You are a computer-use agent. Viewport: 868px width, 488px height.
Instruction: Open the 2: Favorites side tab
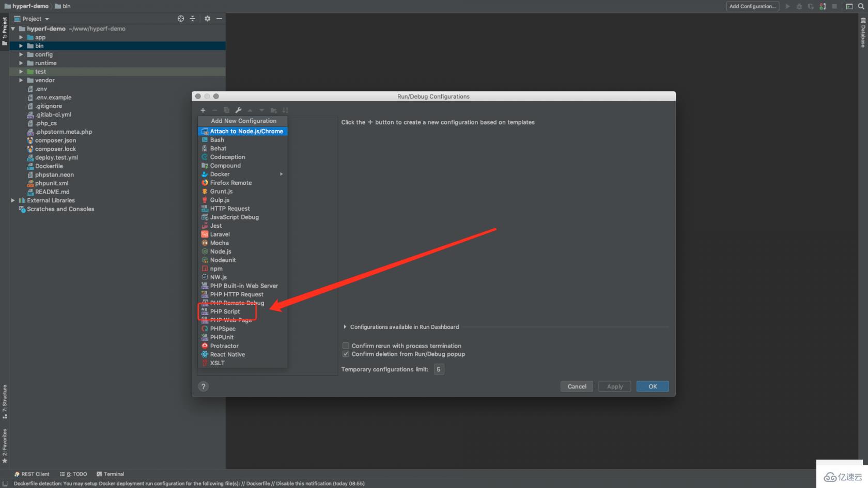click(x=5, y=446)
